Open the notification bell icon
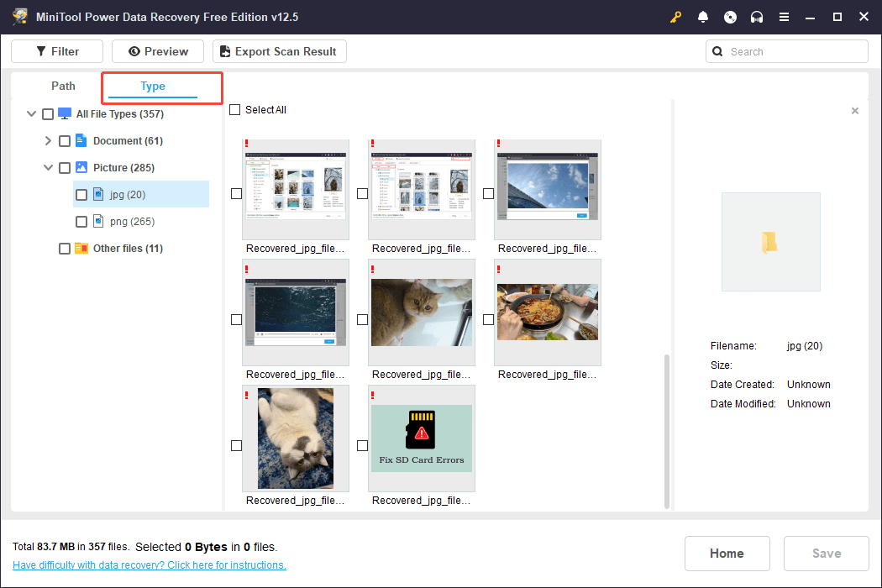The height and width of the screenshot is (588, 882). pyautogui.click(x=703, y=17)
